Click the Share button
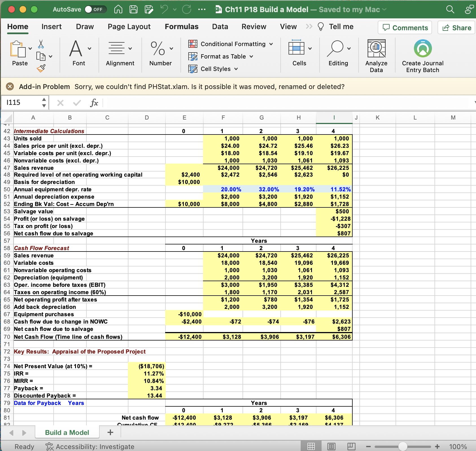Screen dimensions: 476x451 click(456, 27)
